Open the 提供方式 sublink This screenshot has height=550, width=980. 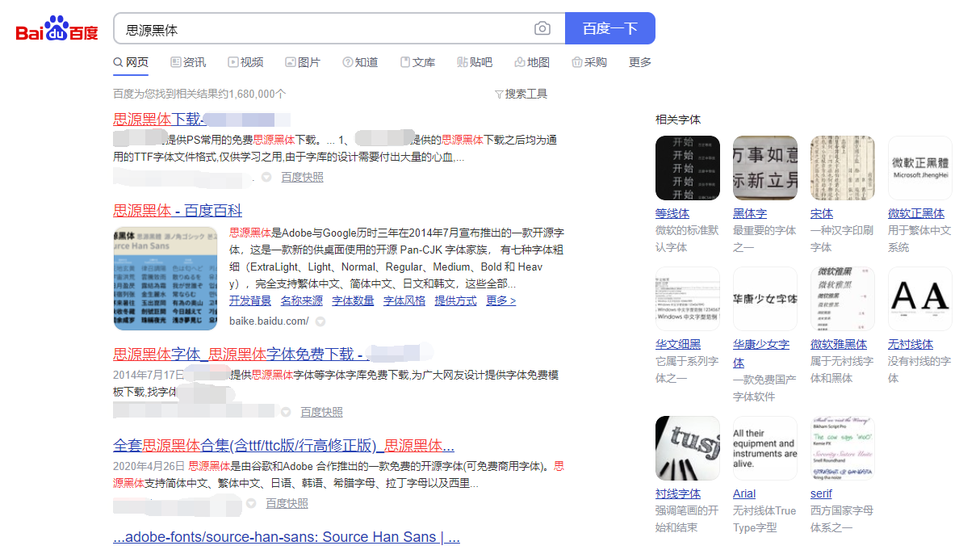coord(455,300)
